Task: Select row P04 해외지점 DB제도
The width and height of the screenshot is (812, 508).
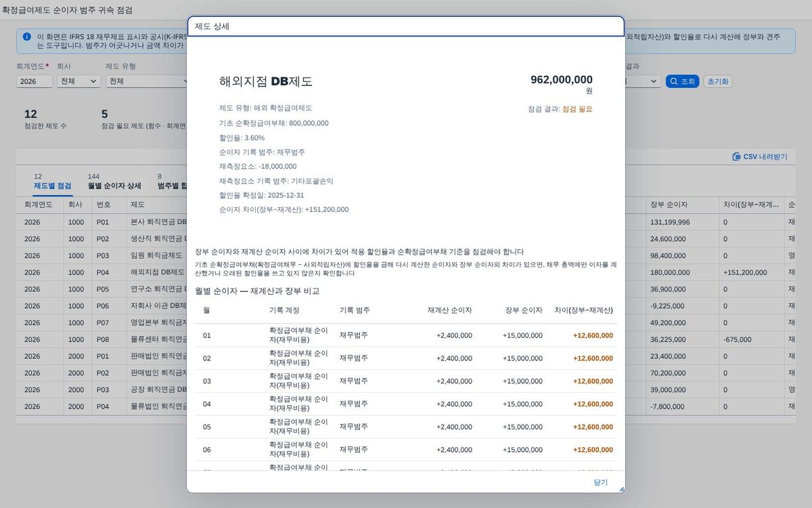Action: [406, 272]
